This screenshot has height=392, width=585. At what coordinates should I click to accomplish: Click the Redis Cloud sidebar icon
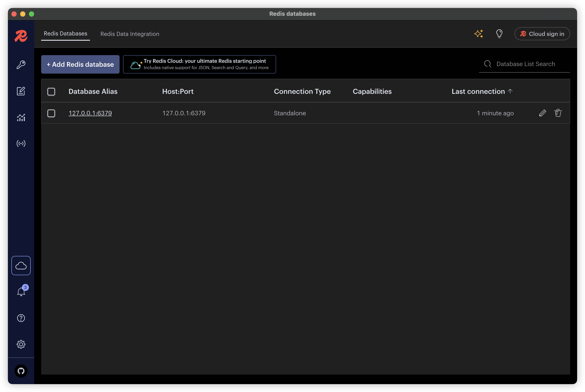(21, 266)
